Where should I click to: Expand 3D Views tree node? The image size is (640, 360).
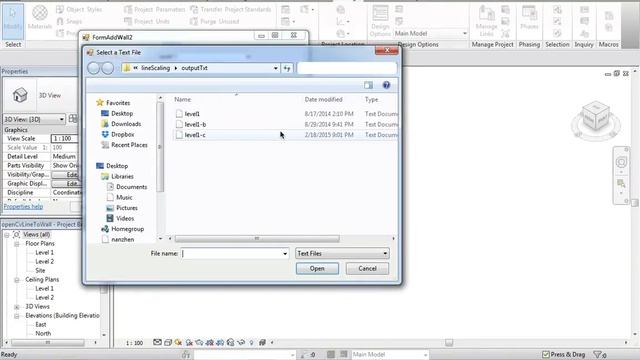pyautogui.click(x=17, y=307)
